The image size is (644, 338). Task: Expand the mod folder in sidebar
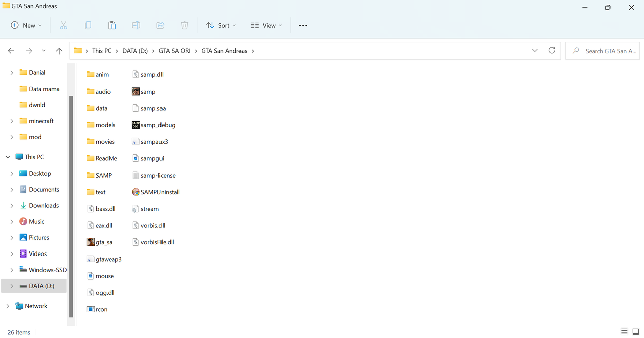(12, 137)
